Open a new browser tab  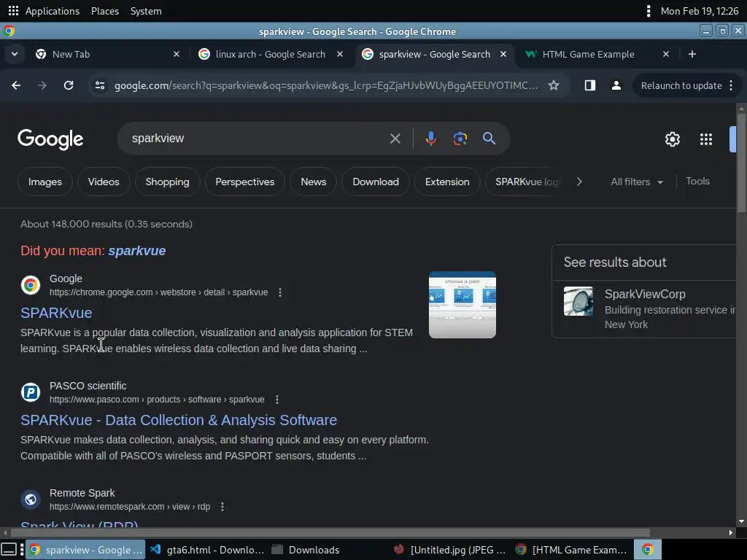coord(692,54)
